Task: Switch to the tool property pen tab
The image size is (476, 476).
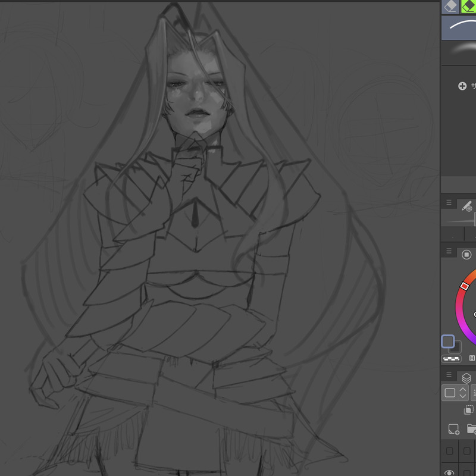Action: pos(467,206)
